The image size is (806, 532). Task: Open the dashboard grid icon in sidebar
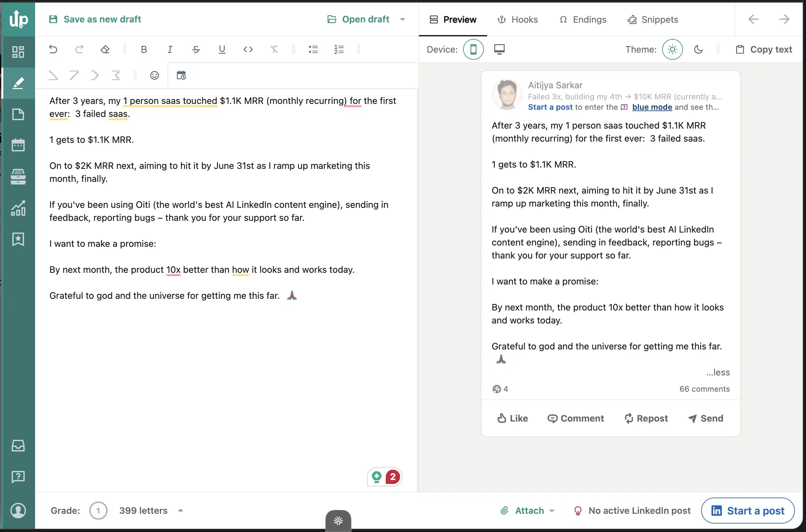pyautogui.click(x=18, y=52)
